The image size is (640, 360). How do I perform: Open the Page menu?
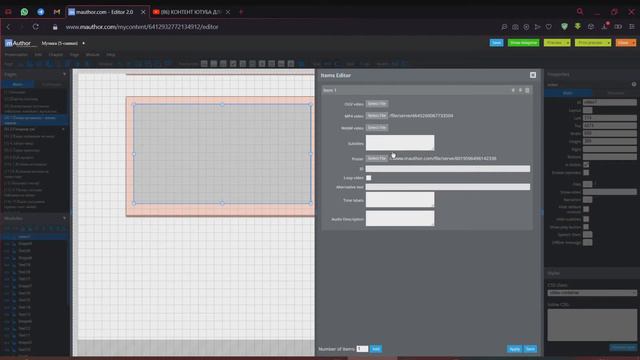(74, 54)
